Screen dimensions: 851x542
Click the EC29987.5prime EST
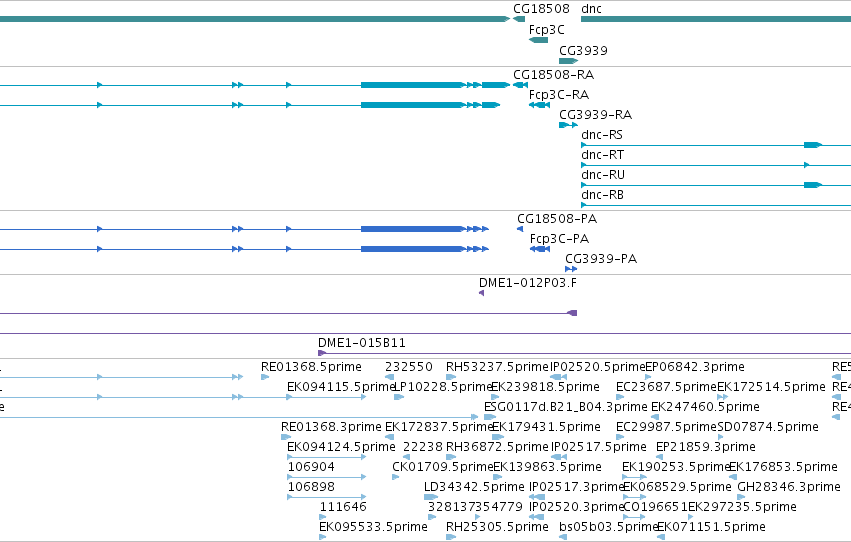point(666,427)
